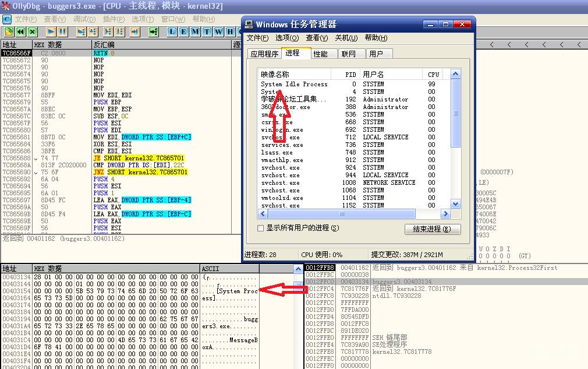
Task: Click the Trace over toolbar icon
Action: click(119, 32)
